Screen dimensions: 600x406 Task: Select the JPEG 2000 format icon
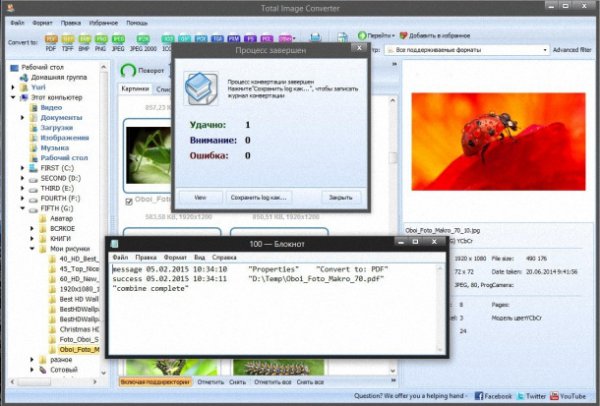pos(143,39)
